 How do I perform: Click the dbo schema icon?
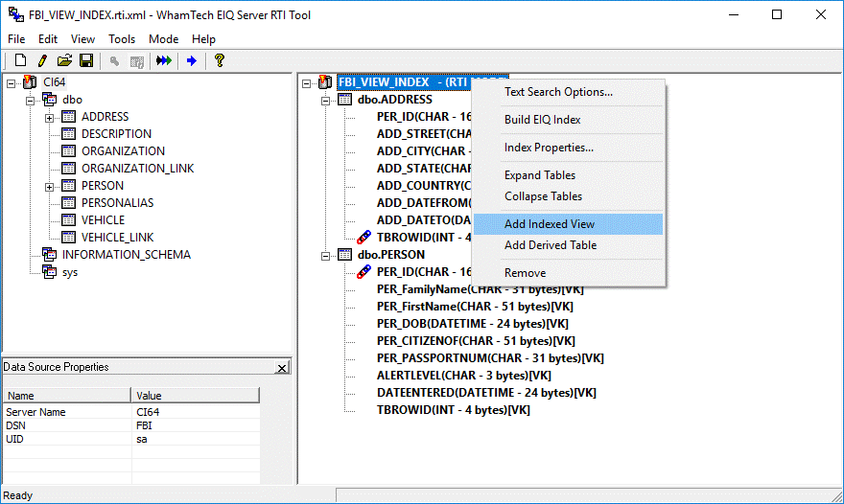coord(50,100)
